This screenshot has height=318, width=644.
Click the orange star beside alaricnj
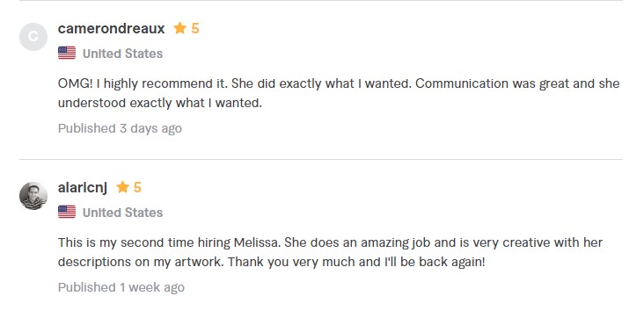[122, 187]
